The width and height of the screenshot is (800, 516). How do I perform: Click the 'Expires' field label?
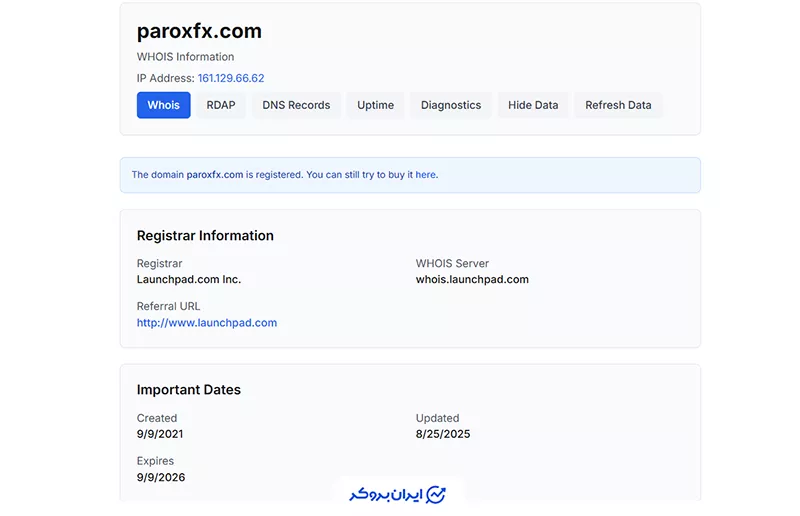155,461
